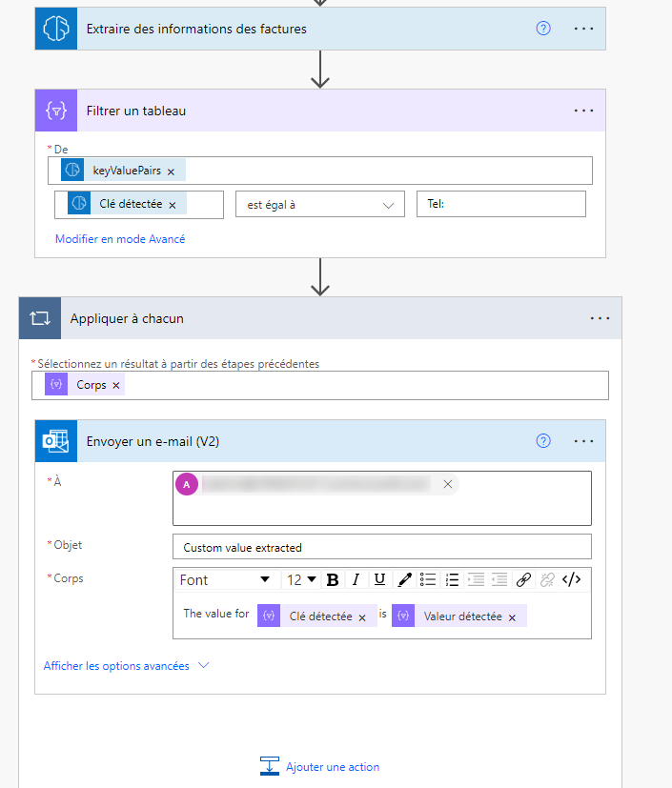Open the ellipsis menu for Envoyer un e-mail (V2)
The height and width of the screenshot is (788, 672).
tap(583, 441)
